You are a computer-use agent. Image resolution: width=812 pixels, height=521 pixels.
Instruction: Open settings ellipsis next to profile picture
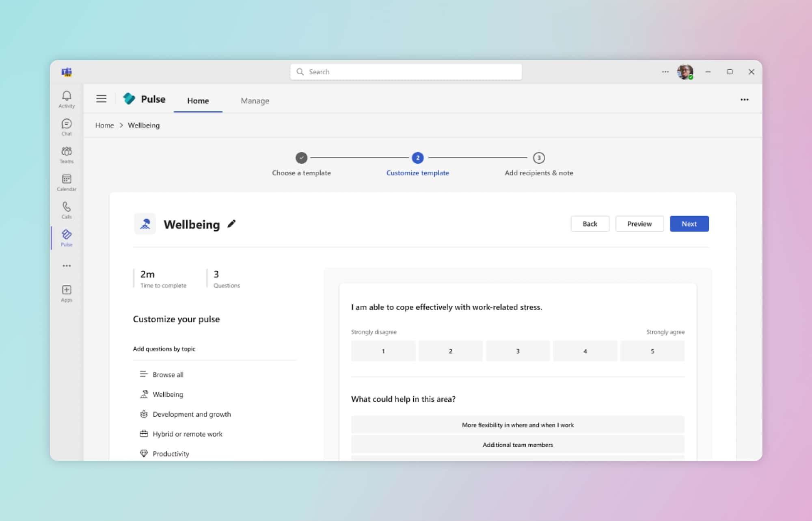(x=665, y=72)
